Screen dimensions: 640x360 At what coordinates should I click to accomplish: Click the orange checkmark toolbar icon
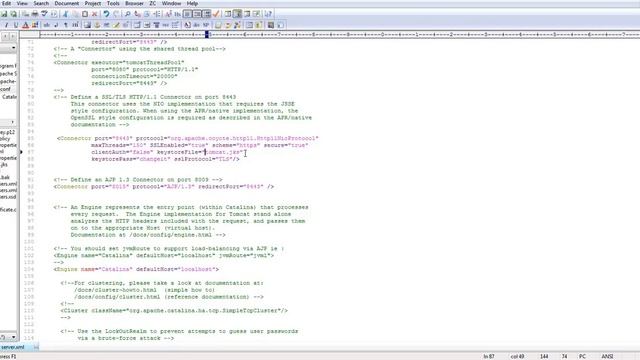pos(216,14)
